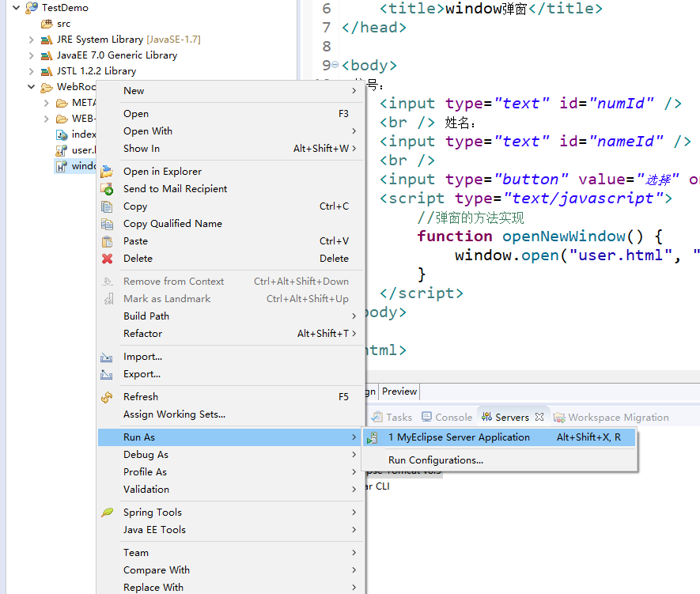The image size is (700, 594).
Task: Open the Compare With submenu
Action: pyautogui.click(x=230, y=570)
